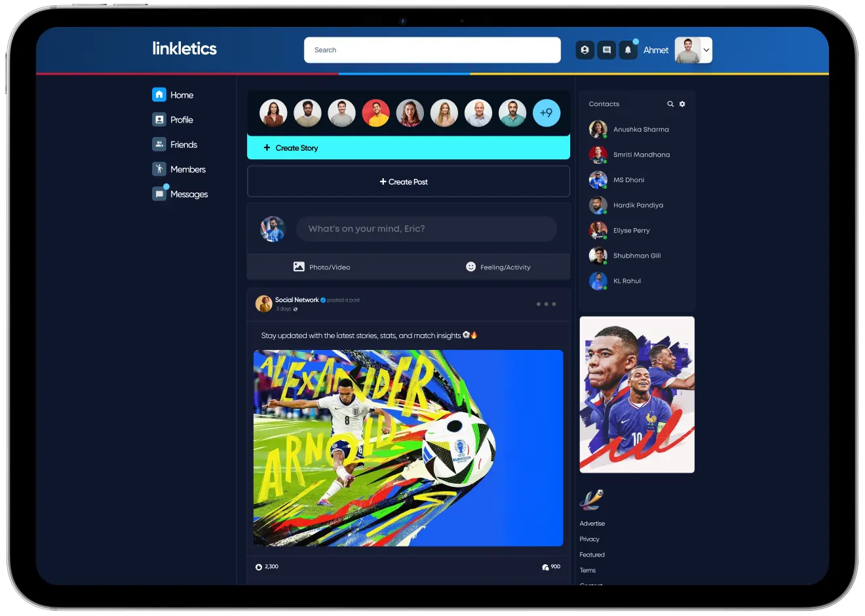Click the small logo above Advertise

pyautogui.click(x=591, y=500)
